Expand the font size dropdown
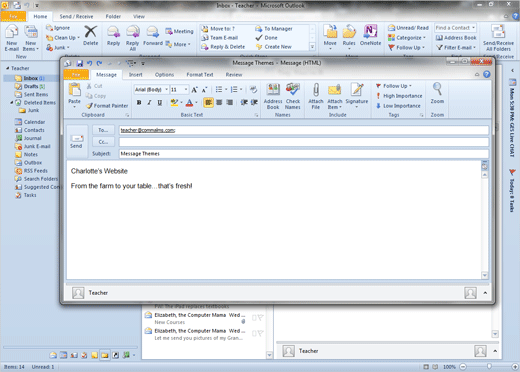Viewport: 520px width, 372px height. click(186, 89)
